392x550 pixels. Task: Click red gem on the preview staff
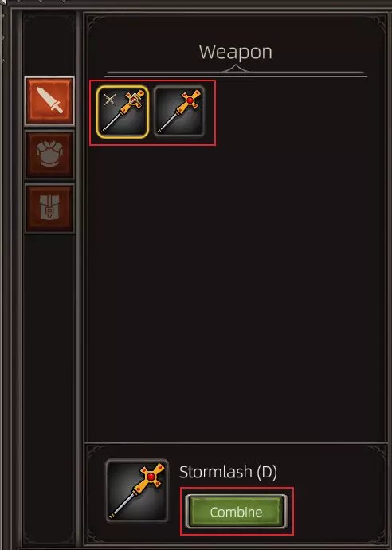pyautogui.click(x=151, y=477)
